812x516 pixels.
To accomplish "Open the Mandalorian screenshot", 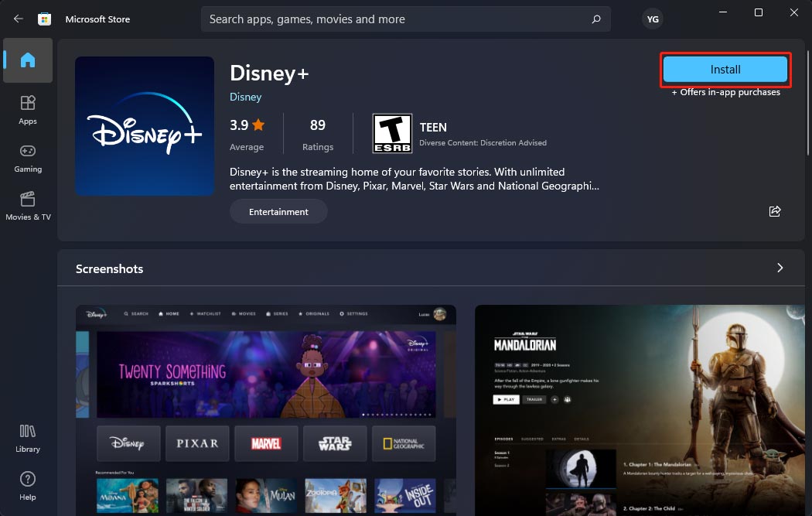I will pos(640,410).
